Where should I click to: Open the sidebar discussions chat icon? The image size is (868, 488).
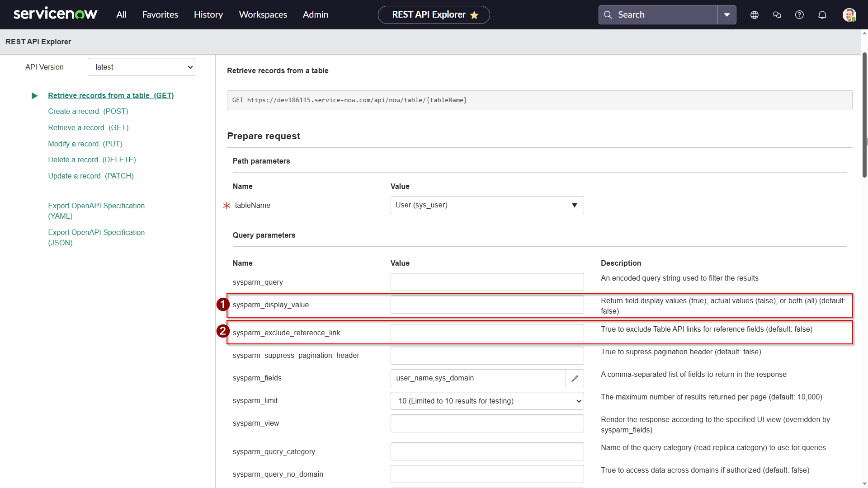(x=777, y=15)
